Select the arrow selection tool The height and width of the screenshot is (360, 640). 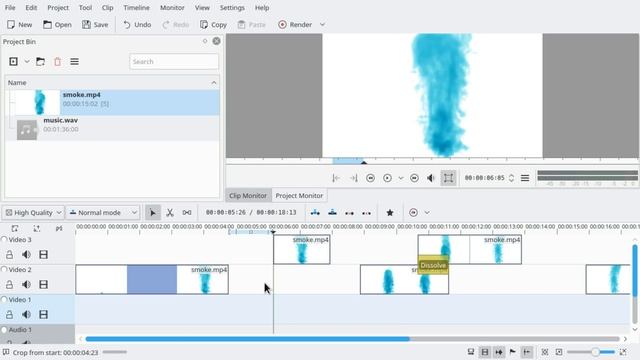pyautogui.click(x=153, y=213)
